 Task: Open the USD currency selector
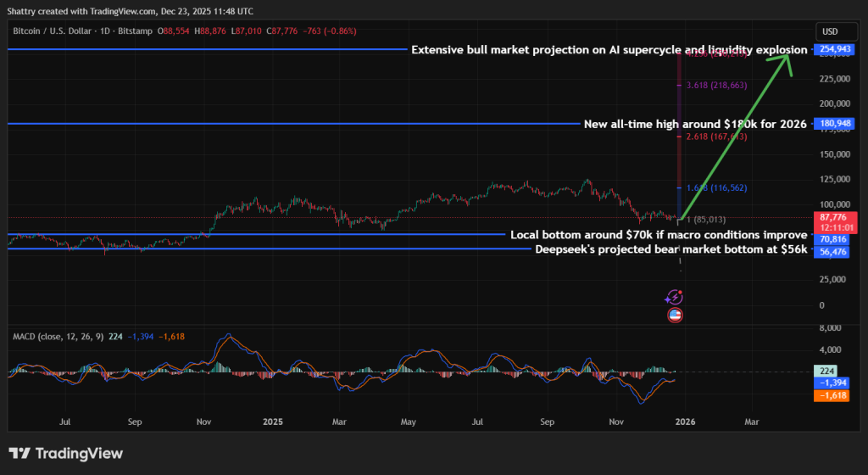point(836,31)
